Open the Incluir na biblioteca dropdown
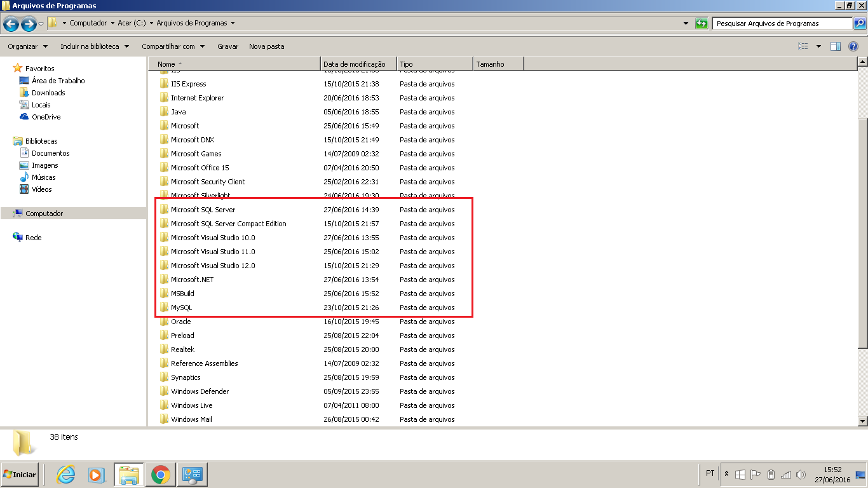Image resolution: width=868 pixels, height=488 pixels. coord(95,46)
